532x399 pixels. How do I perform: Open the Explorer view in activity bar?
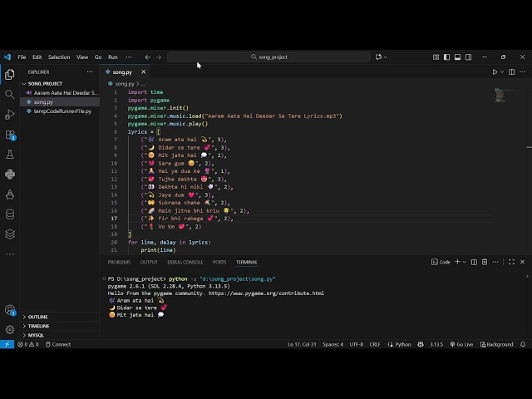click(x=10, y=74)
